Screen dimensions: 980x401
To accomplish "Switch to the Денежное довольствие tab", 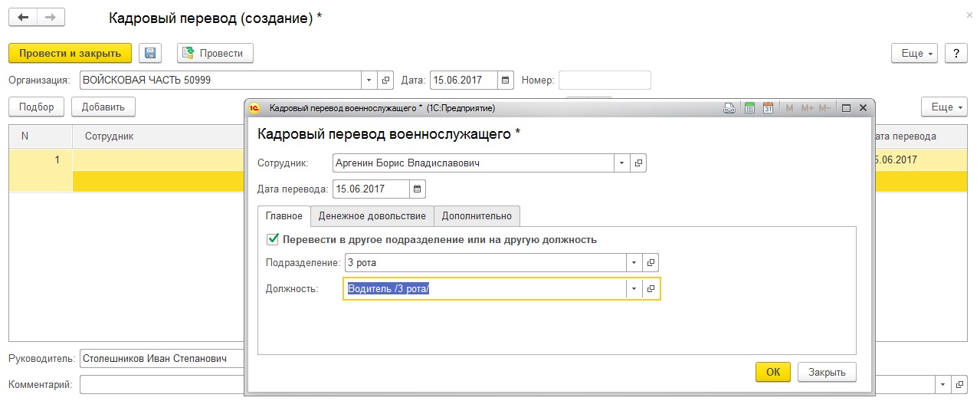I will click(372, 216).
